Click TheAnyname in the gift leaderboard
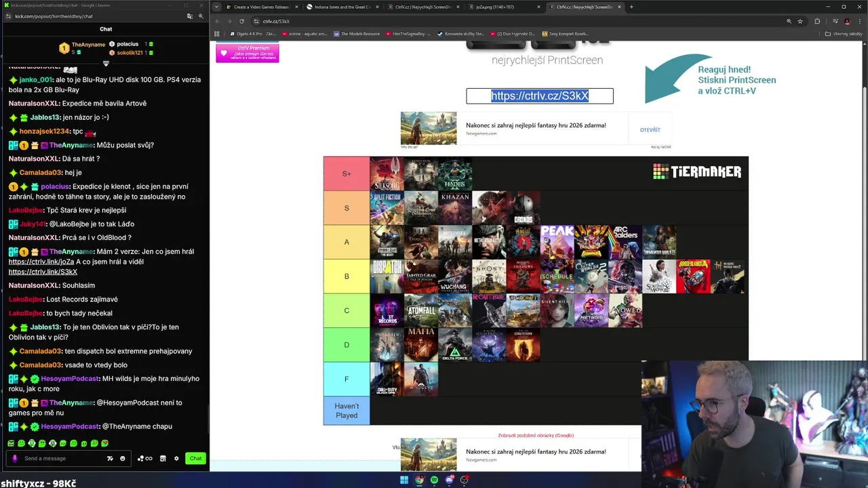 tap(88, 45)
